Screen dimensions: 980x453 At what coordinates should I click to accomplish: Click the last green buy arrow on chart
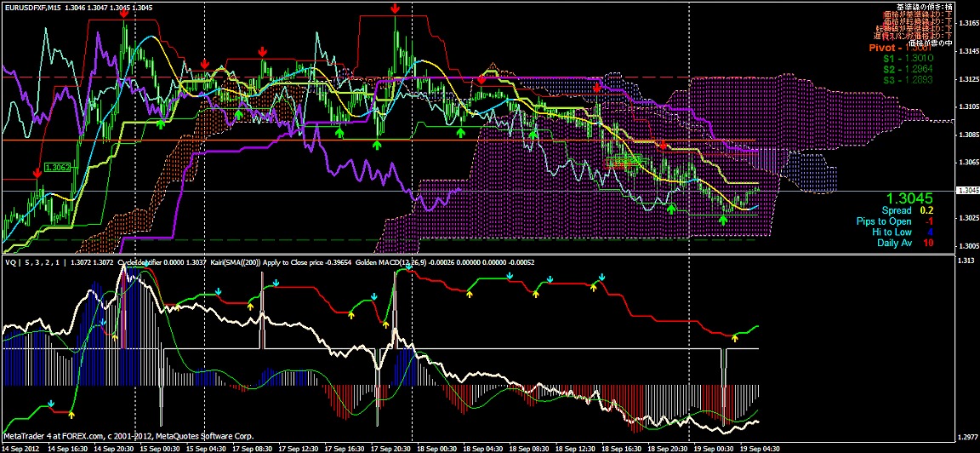click(723, 220)
